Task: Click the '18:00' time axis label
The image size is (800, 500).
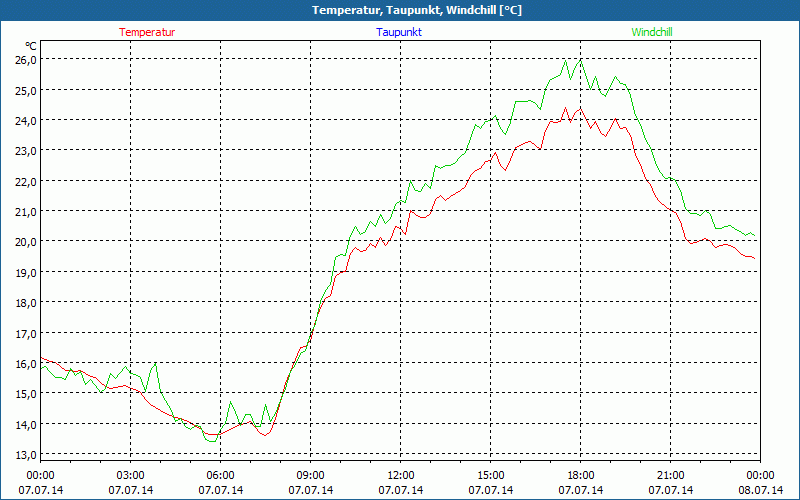Action: [581, 476]
